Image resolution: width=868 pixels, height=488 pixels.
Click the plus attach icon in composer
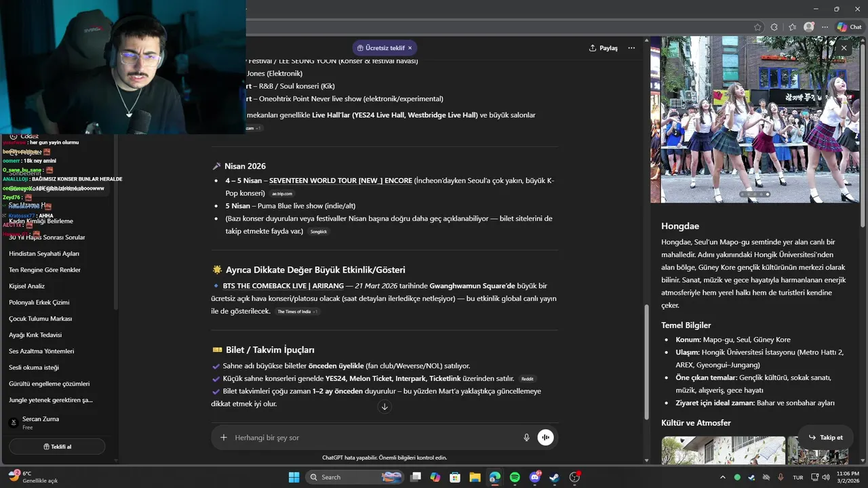[224, 438]
